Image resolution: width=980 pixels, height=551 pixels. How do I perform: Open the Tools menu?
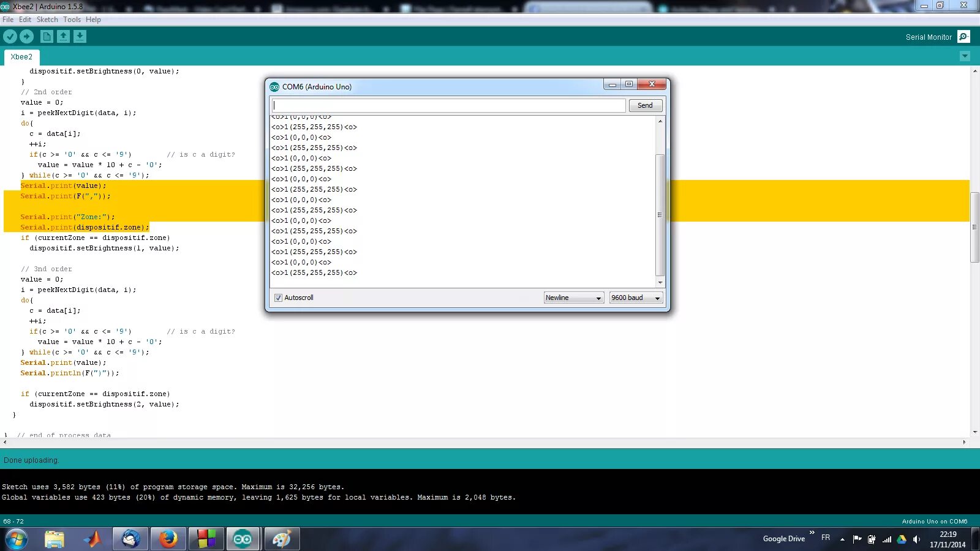pyautogui.click(x=72, y=20)
